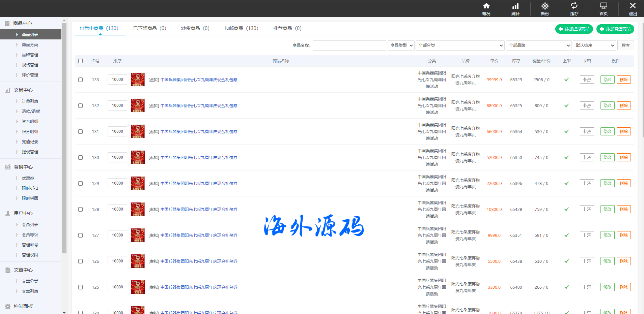Click the 退出 logout X icon

coord(633,6)
